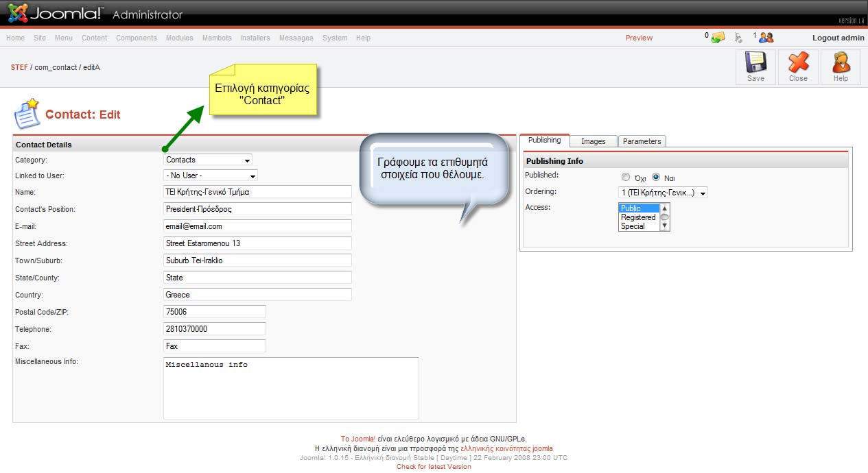The image size is (868, 473).
Task: Click the State/County field
Action: [x=257, y=278]
